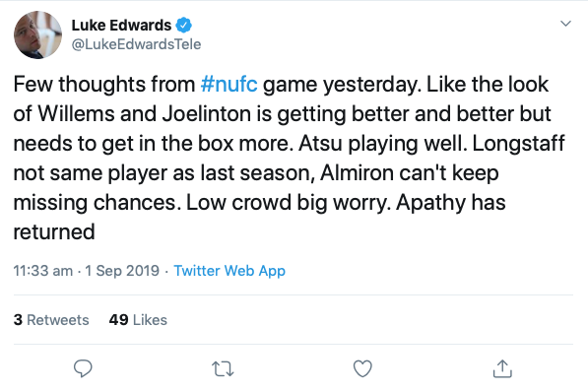Open the share tweet icon
This screenshot has height=391, width=588.
(502, 368)
